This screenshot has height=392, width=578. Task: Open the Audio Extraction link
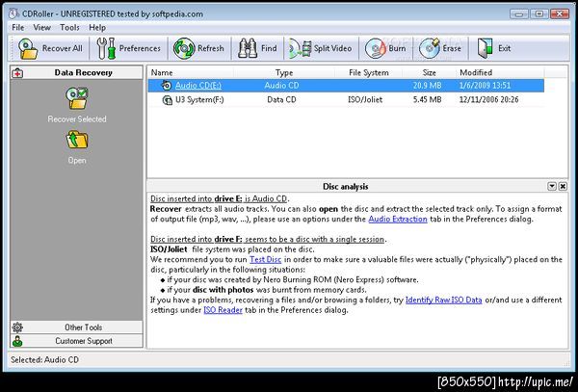click(x=398, y=220)
